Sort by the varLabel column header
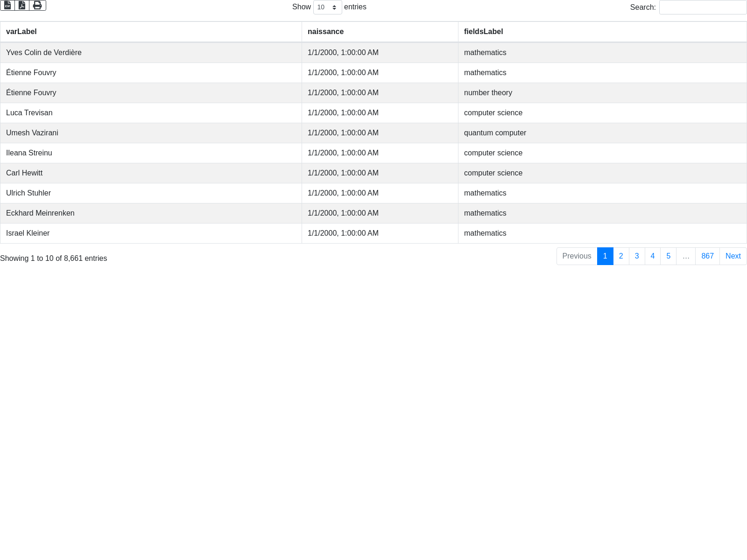The width and height of the screenshot is (747, 560). [x=21, y=32]
